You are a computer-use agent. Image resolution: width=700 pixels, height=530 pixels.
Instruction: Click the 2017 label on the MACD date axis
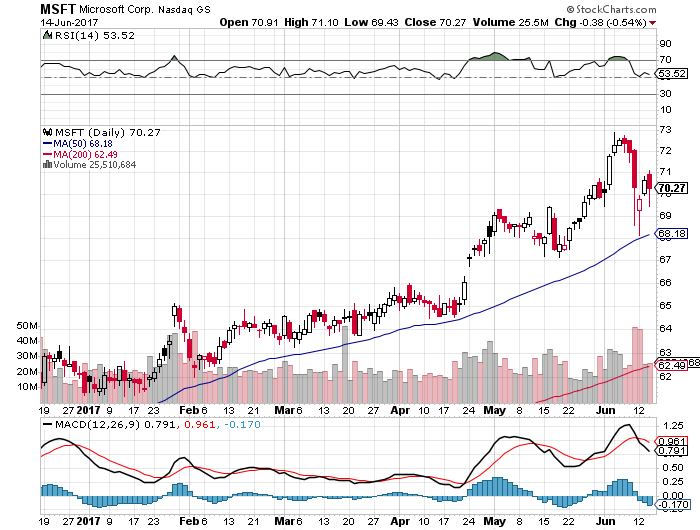(89, 522)
